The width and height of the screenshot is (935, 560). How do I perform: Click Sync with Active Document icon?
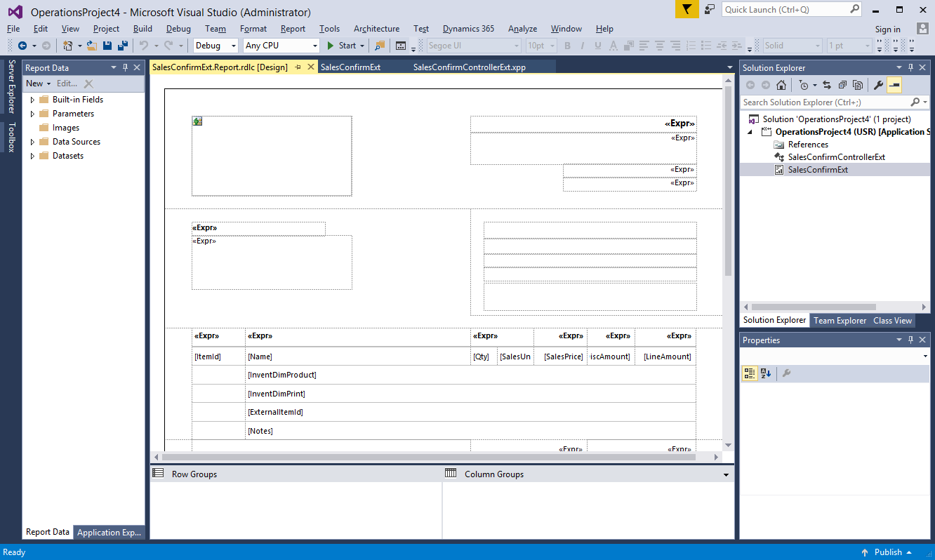(x=827, y=85)
